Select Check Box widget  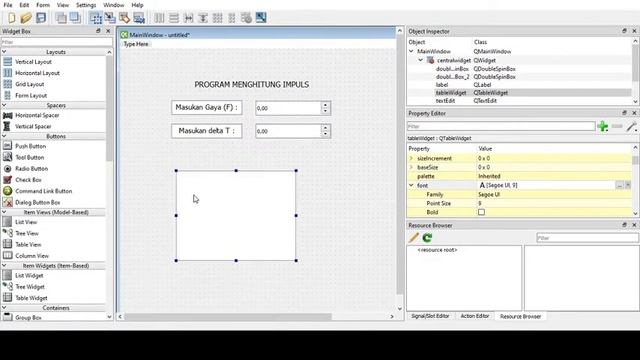tap(28, 180)
